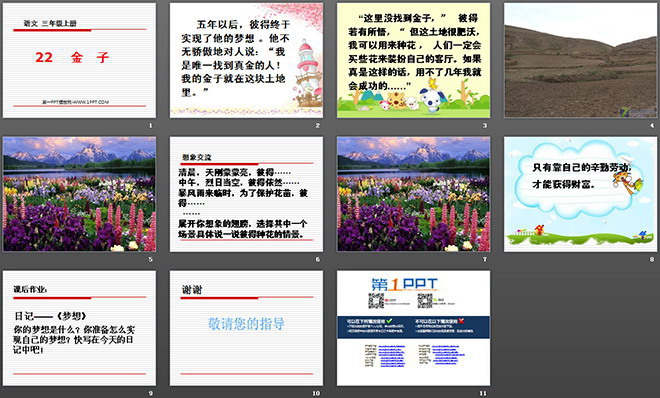Click the left QR code on slide 11
Viewport: 660px width, 398px height.
(376, 300)
